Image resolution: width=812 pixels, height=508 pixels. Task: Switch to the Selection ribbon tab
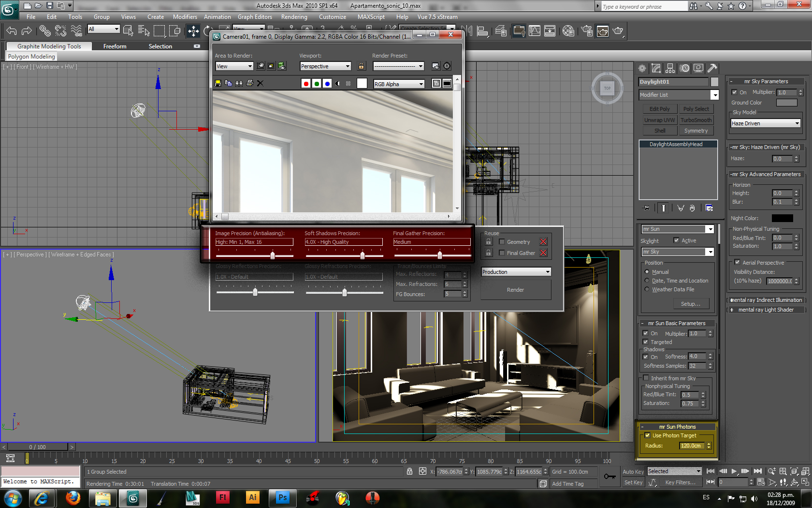pos(160,46)
